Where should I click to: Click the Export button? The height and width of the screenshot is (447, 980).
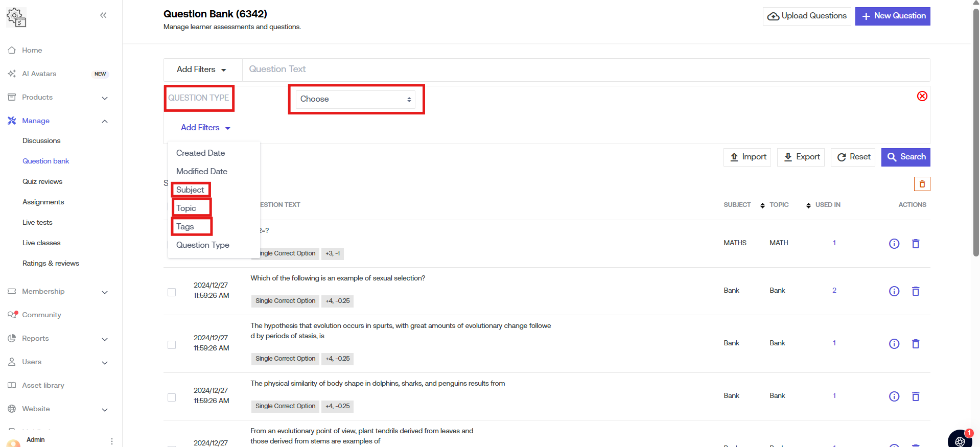click(x=801, y=157)
